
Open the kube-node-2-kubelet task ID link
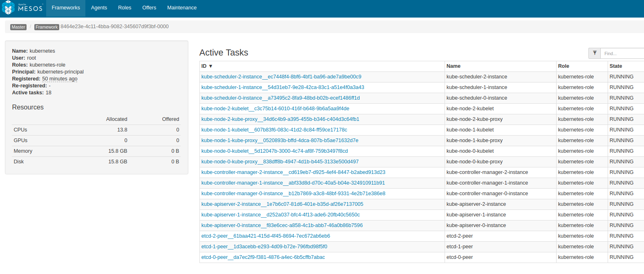275,109
